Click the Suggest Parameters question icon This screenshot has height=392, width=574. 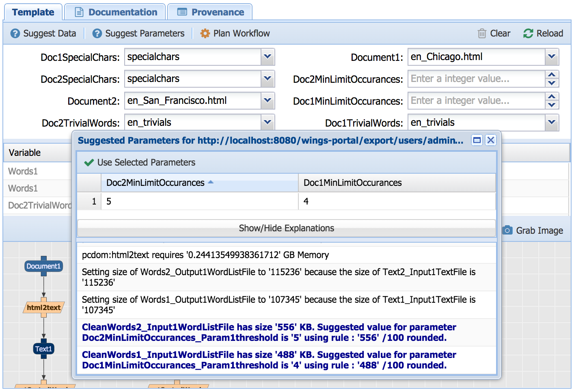[x=97, y=33]
